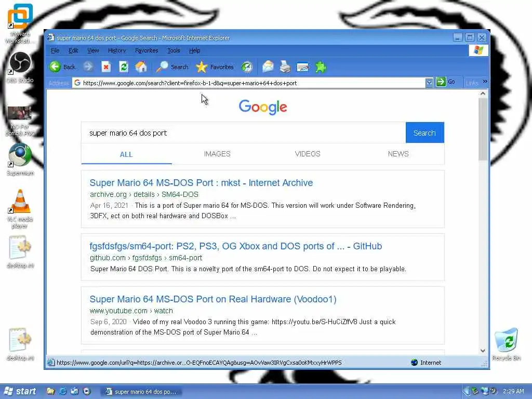Switch to the VIDEOS results tab
Screen dimensions: 532x399
click(308, 154)
